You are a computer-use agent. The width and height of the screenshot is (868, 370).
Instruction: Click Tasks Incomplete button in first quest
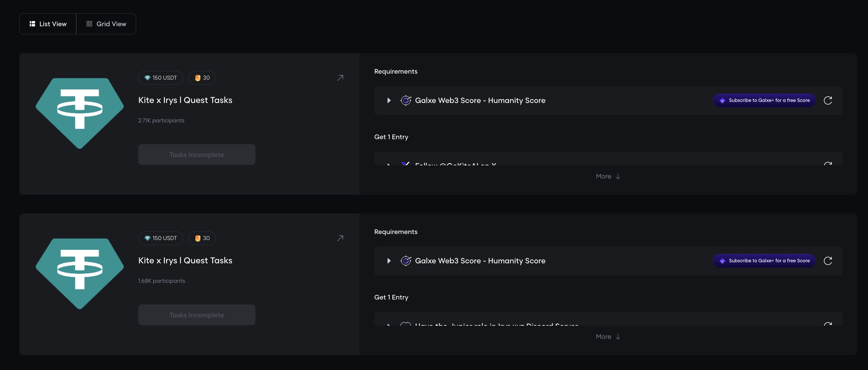[196, 155]
